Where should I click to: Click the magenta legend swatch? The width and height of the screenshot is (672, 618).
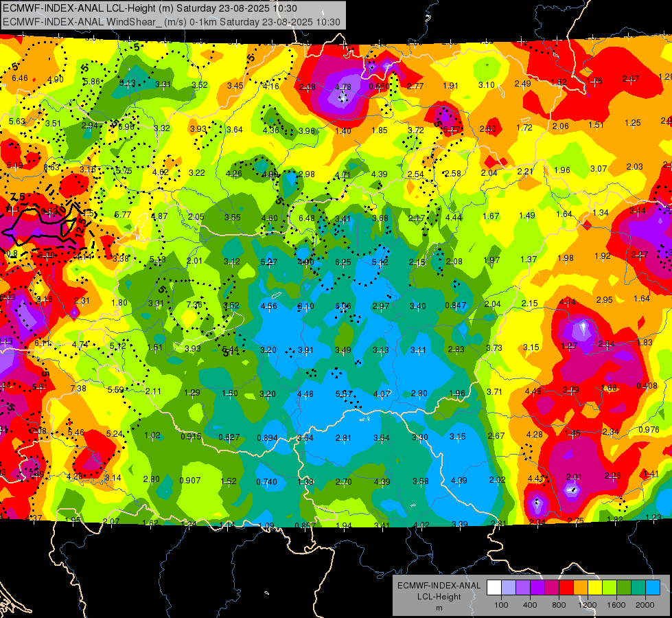coord(552,588)
